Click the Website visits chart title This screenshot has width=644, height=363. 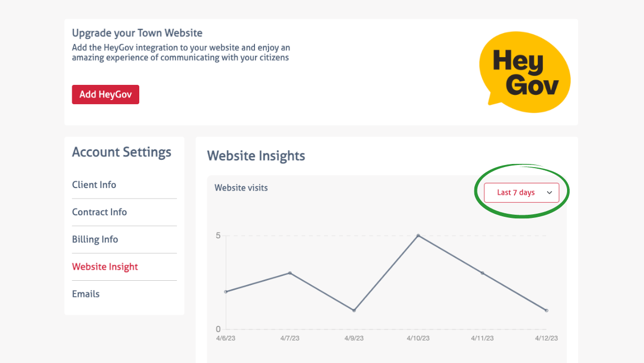coord(241,188)
